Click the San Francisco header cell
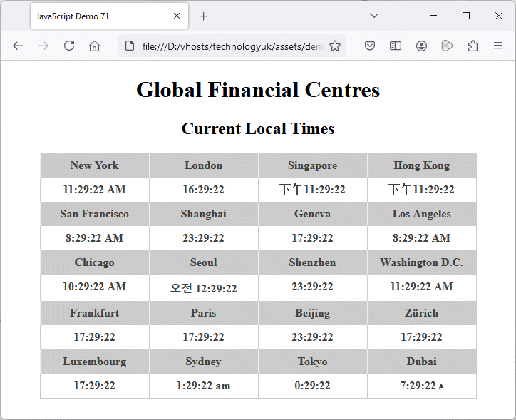516x420 pixels. pyautogui.click(x=95, y=214)
